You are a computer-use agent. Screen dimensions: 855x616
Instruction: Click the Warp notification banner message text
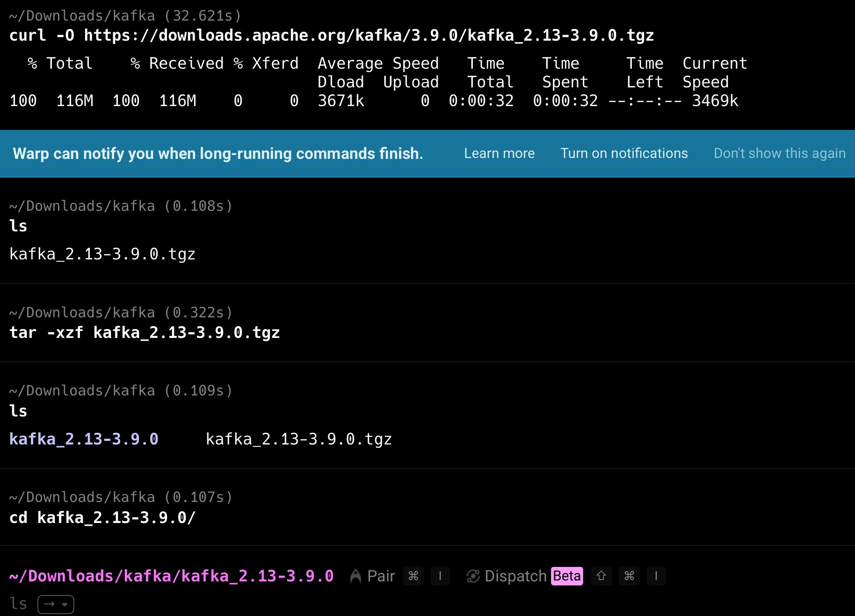click(217, 153)
